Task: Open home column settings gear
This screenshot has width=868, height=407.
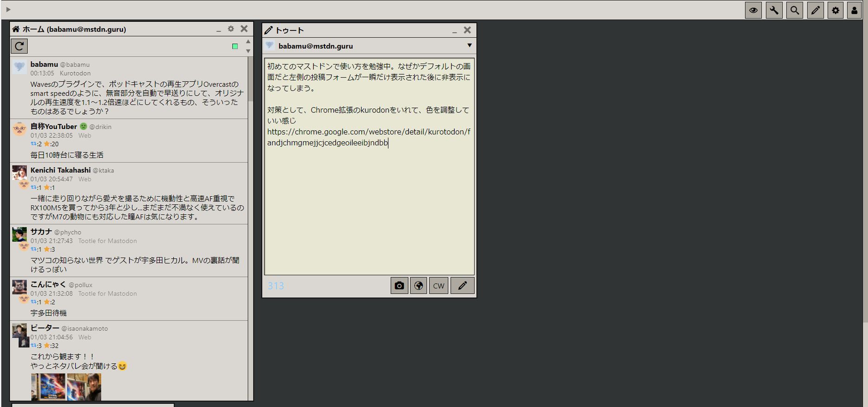Action: pos(231,29)
